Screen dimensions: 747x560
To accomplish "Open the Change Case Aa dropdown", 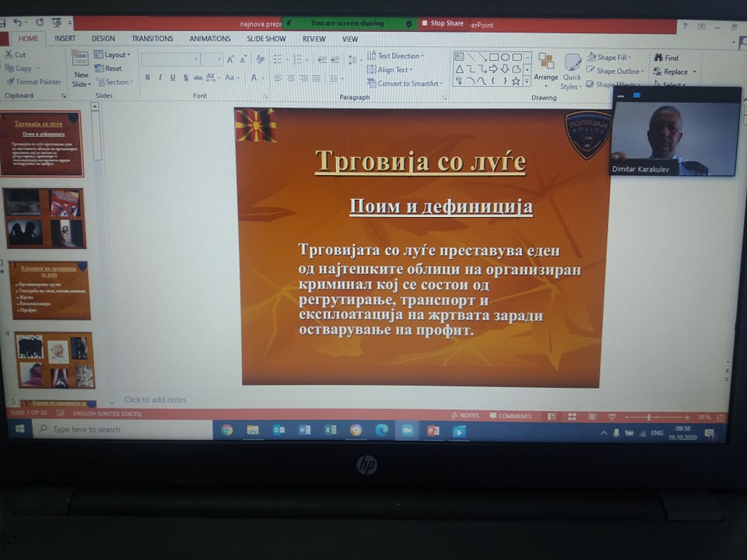I will coord(232,78).
